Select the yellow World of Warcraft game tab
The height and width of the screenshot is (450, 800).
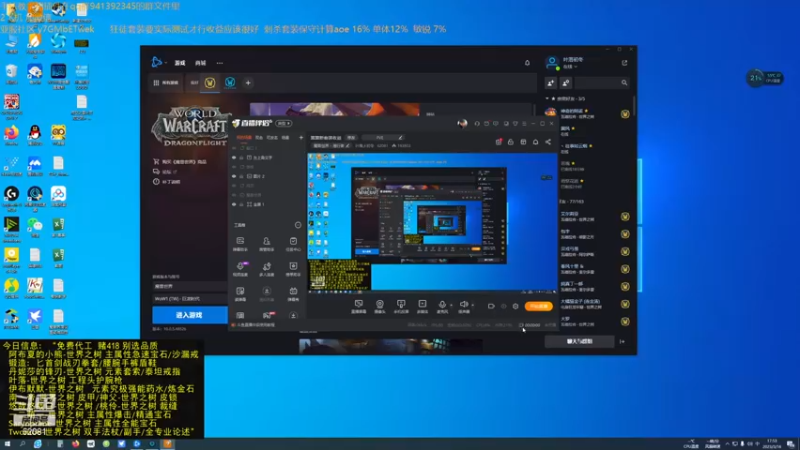coord(210,83)
